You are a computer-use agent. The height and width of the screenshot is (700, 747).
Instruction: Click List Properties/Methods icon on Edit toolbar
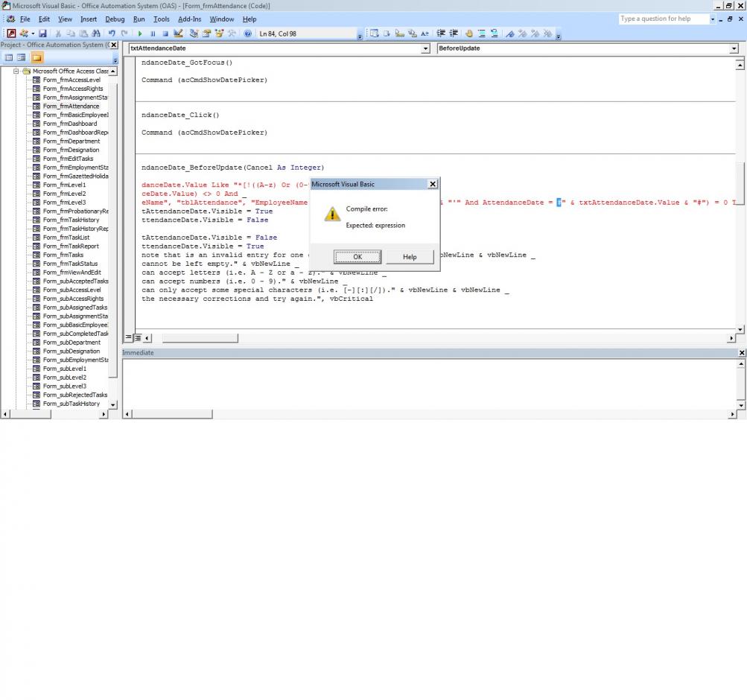click(375, 34)
